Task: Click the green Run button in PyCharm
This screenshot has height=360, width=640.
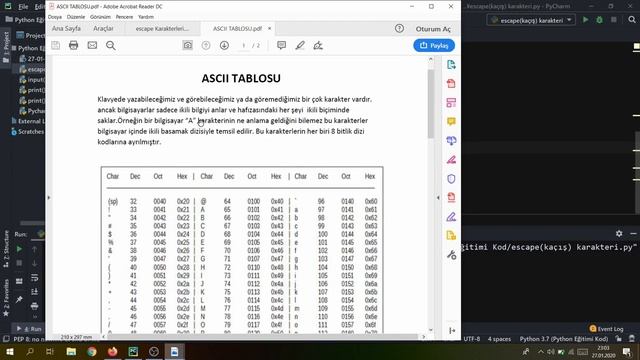Action: tap(585, 20)
